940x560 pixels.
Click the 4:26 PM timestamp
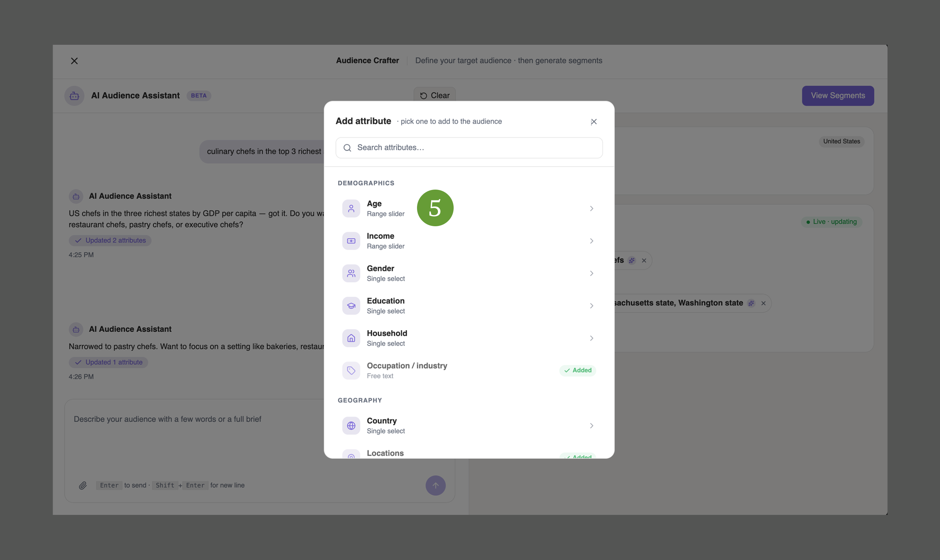click(81, 377)
